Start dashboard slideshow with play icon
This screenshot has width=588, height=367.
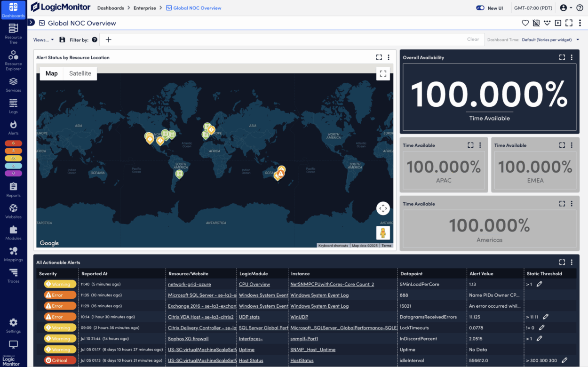(x=558, y=23)
